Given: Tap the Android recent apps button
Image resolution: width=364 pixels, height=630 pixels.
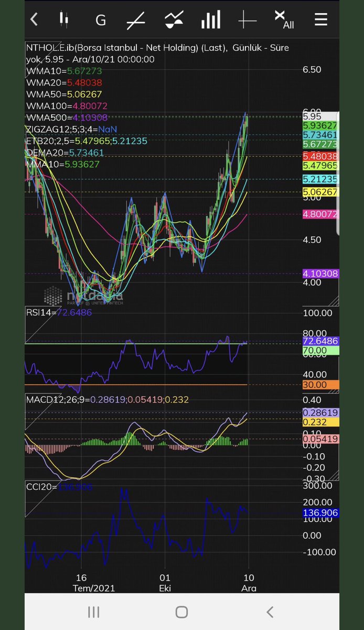Looking at the screenshot, I should 93,612.
